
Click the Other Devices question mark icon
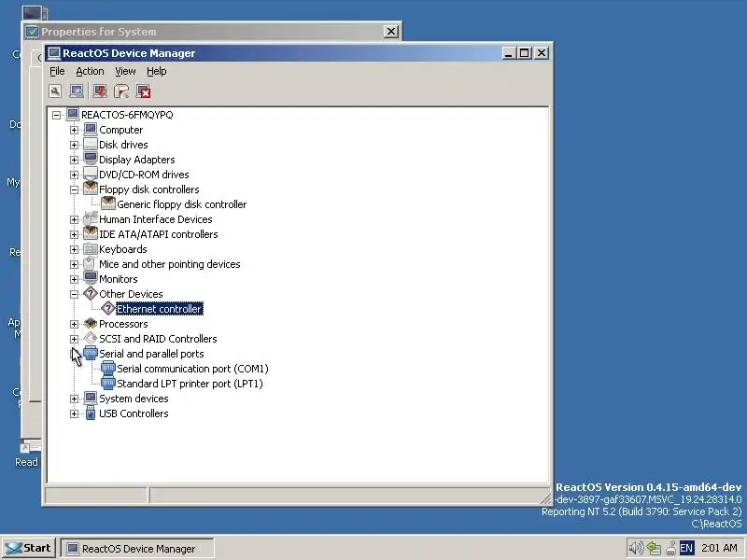pos(90,294)
